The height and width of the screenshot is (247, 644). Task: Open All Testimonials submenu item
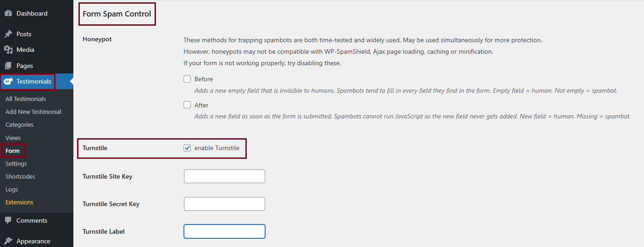pyautogui.click(x=26, y=99)
